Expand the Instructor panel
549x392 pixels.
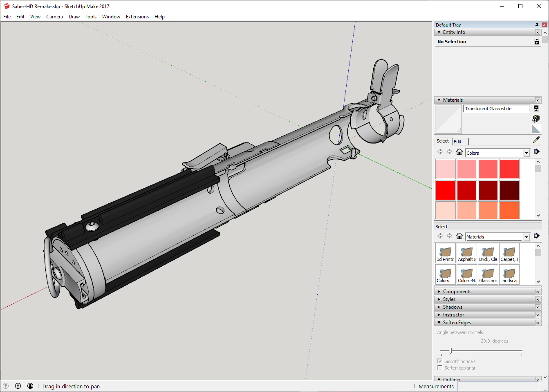[439, 315]
